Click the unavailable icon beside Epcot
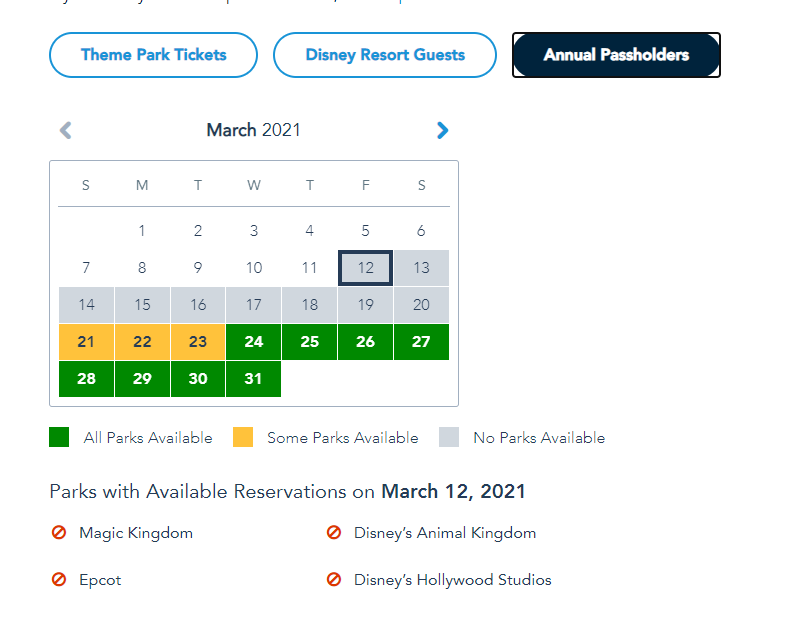This screenshot has height=619, width=797. click(x=59, y=580)
